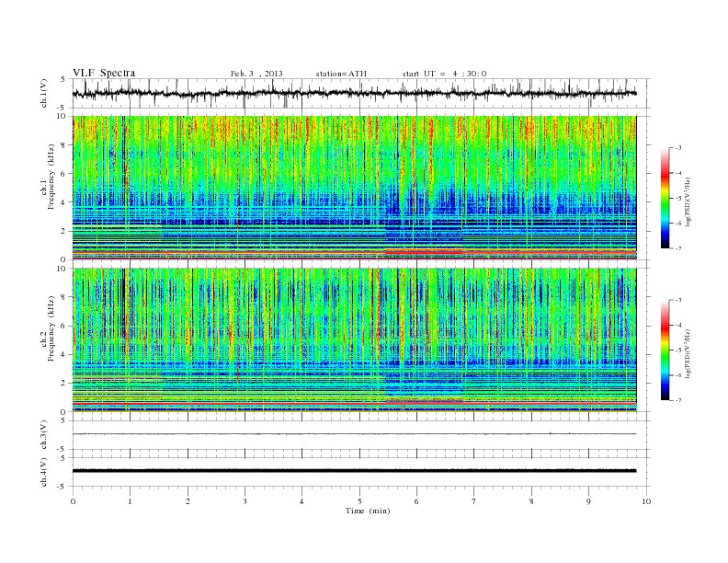The image size is (728, 563).
Task: Click time axis tick label "8"
Action: (531, 501)
